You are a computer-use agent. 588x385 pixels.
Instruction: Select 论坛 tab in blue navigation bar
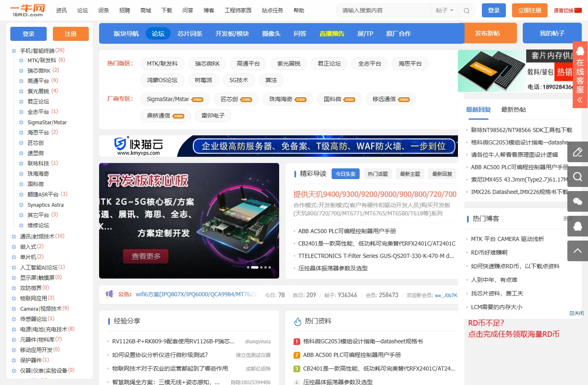click(x=158, y=33)
